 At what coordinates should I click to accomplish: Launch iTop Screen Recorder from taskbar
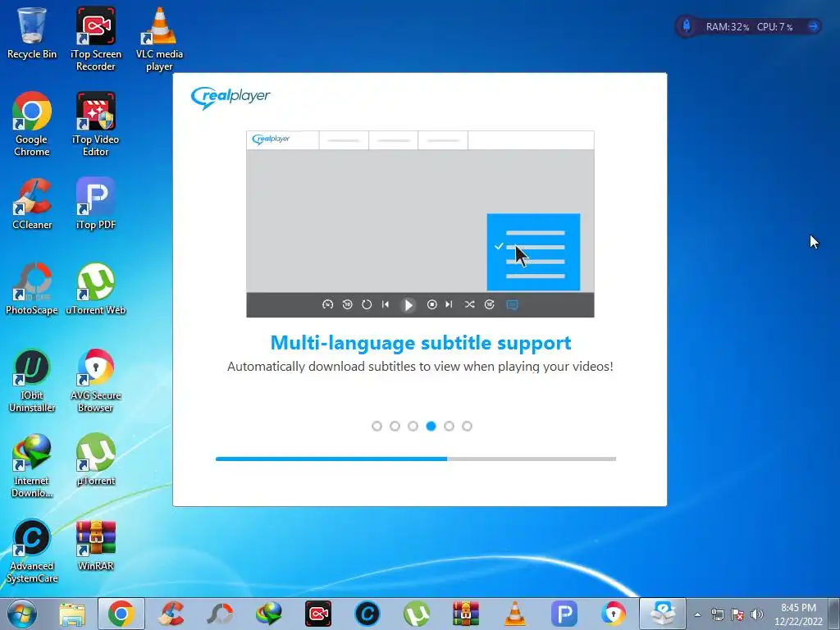click(318, 614)
